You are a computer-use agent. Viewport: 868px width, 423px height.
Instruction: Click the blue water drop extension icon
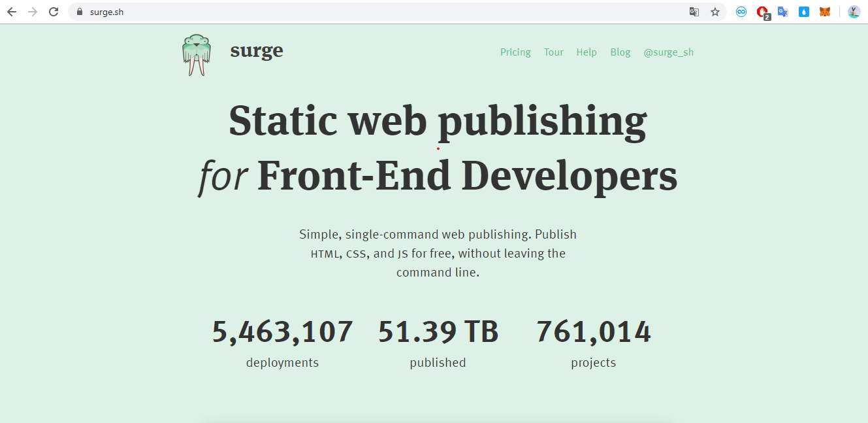pyautogui.click(x=804, y=12)
